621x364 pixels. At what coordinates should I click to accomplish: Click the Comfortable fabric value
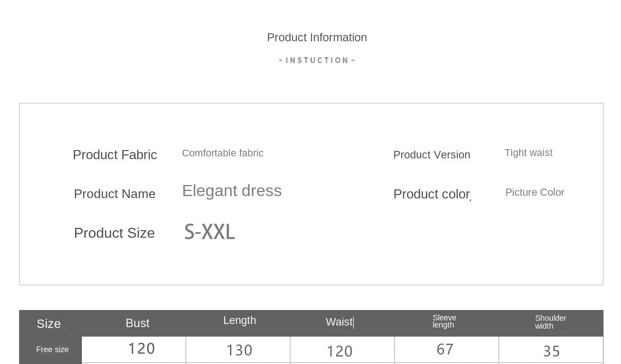coord(222,153)
